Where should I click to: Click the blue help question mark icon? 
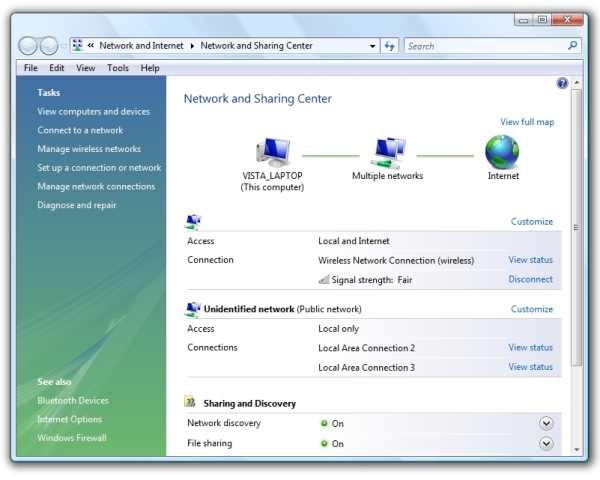(562, 83)
